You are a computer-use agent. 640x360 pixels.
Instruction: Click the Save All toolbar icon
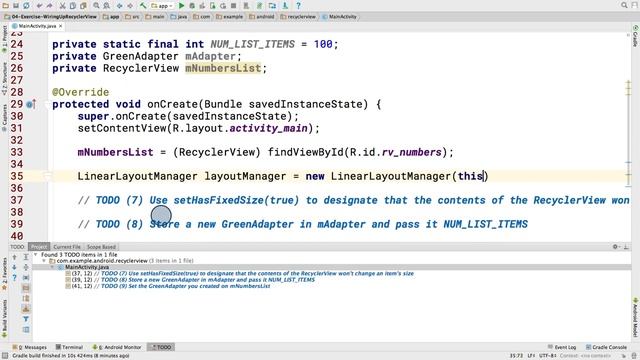pyautogui.click(x=16, y=6)
